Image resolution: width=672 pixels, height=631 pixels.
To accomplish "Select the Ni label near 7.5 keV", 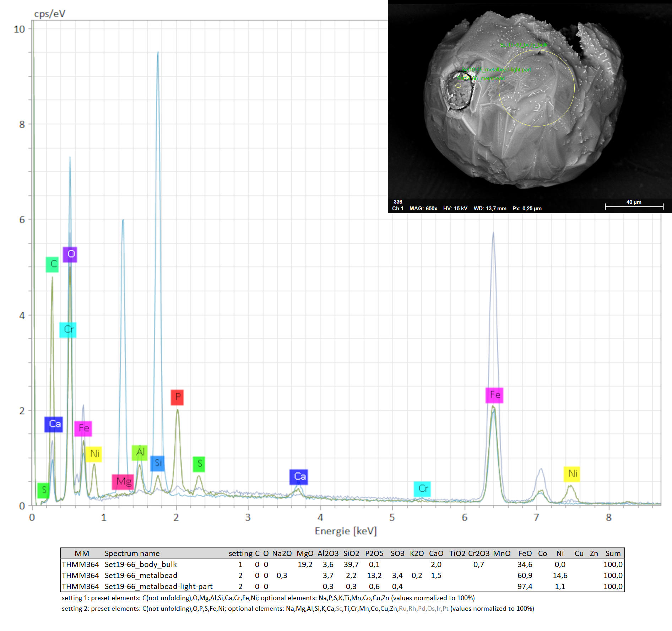I will (572, 474).
